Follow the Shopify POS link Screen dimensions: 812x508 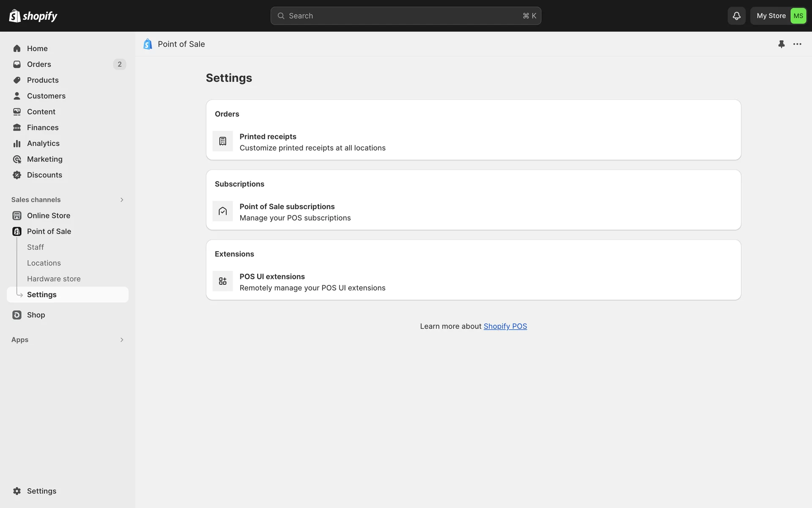[505, 326]
